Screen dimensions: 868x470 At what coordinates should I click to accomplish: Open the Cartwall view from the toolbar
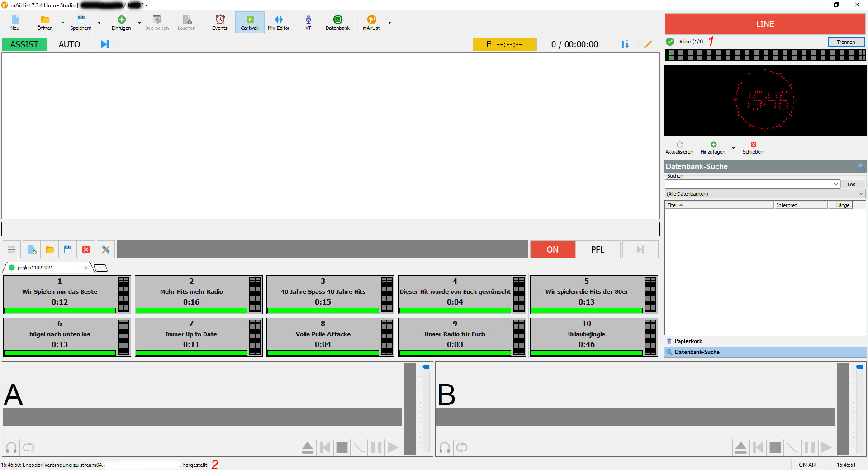pyautogui.click(x=249, y=22)
